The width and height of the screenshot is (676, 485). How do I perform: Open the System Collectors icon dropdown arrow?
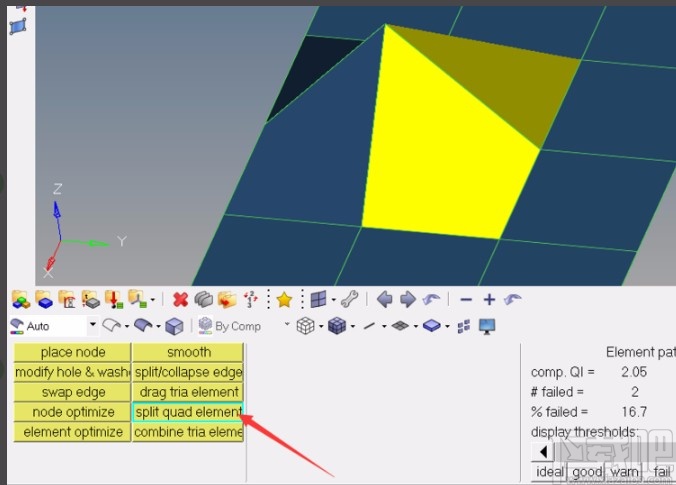(x=153, y=299)
